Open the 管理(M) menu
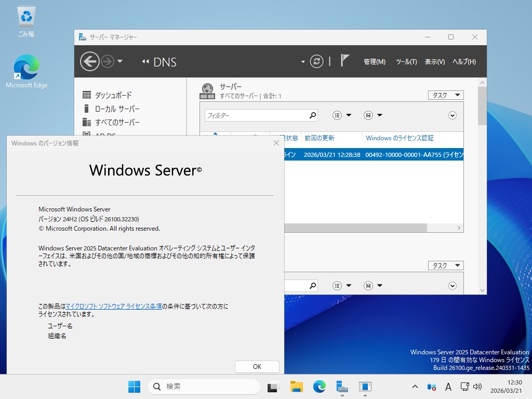The width and height of the screenshot is (532, 399). click(374, 61)
